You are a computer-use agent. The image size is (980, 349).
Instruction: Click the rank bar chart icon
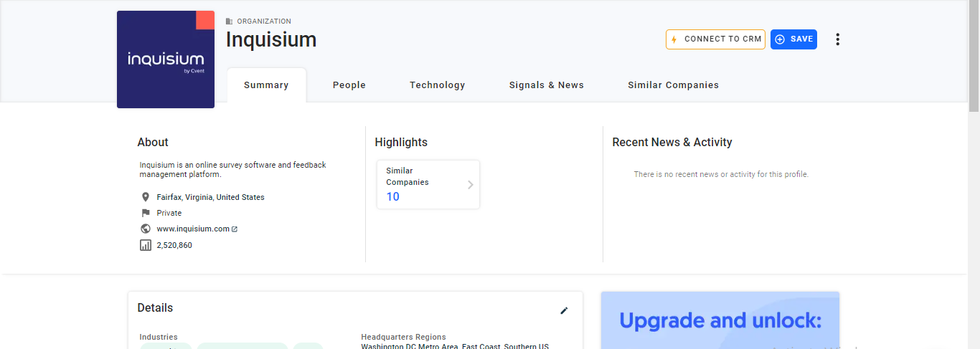point(146,245)
